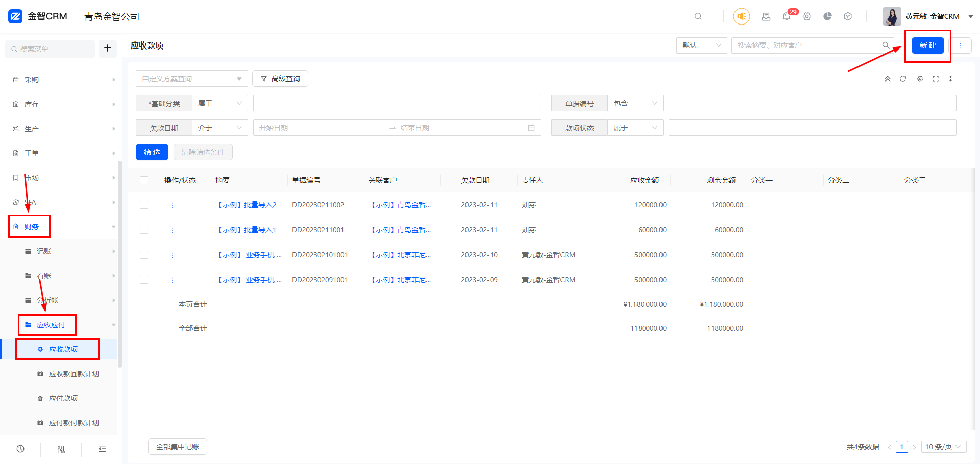Open the 介于 operator dropdown for 欠款日期
Viewport: 980px width, 464px height.
pos(220,128)
